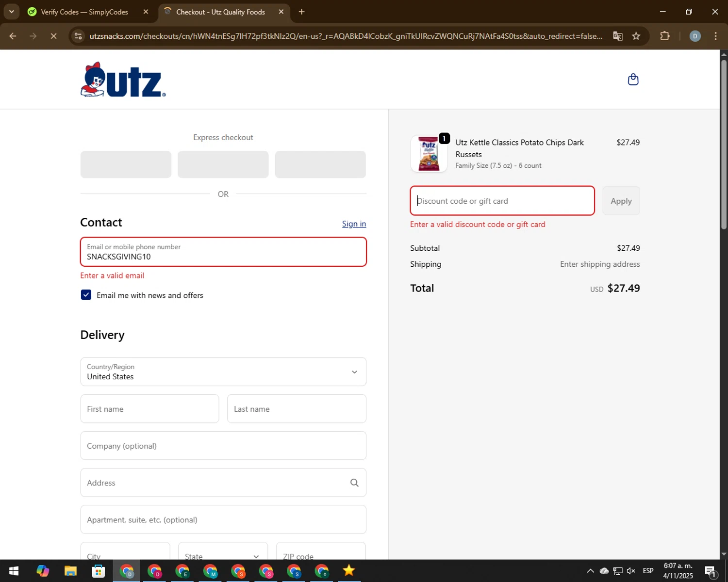Open the shopping bag cart icon
This screenshot has width=728, height=582.
pyautogui.click(x=633, y=79)
